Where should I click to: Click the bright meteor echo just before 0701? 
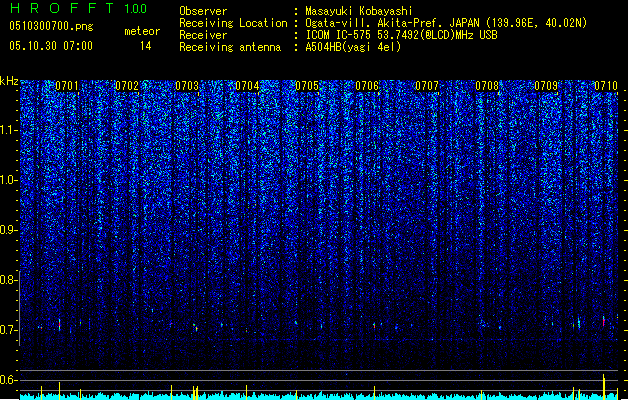(x=59, y=325)
